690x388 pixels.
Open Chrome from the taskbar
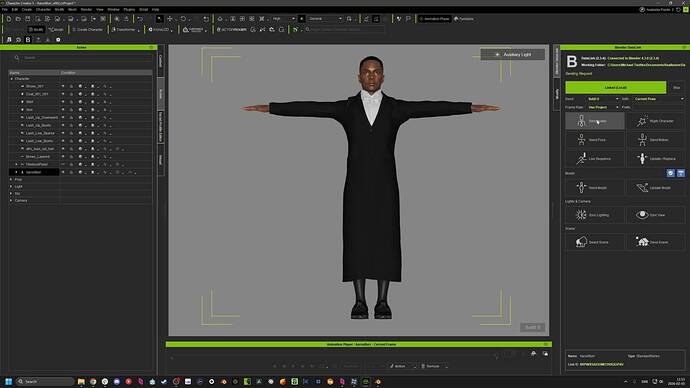(93, 381)
